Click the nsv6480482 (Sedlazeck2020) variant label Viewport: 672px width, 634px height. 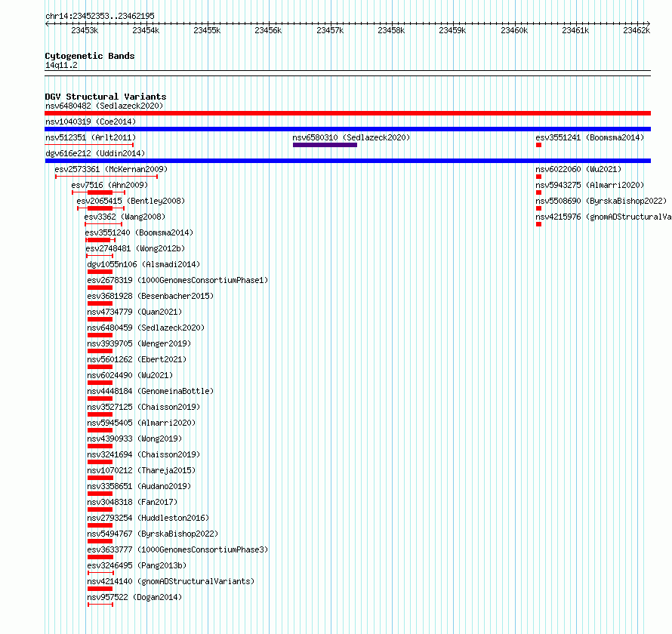click(104, 106)
